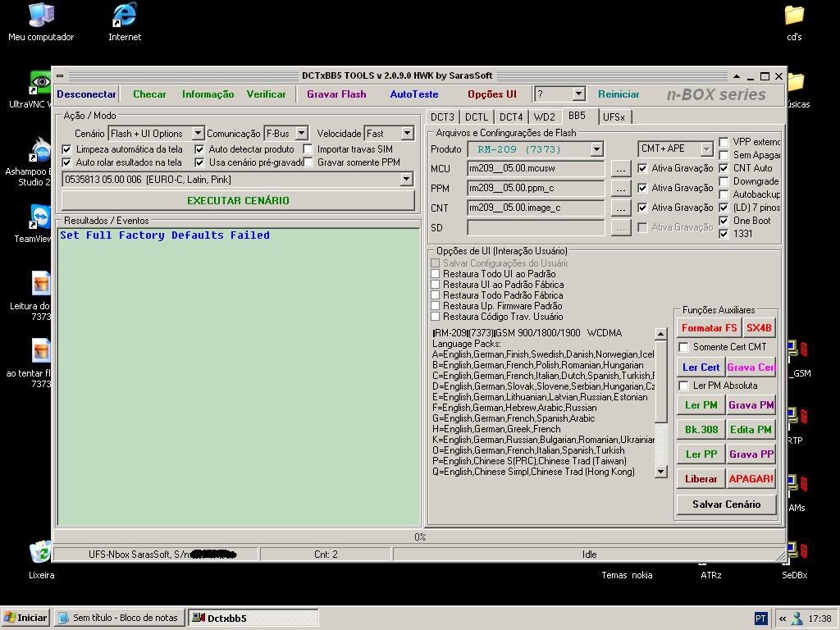The height and width of the screenshot is (630, 840).
Task: Click Checar in the top toolbar
Action: tap(149, 94)
